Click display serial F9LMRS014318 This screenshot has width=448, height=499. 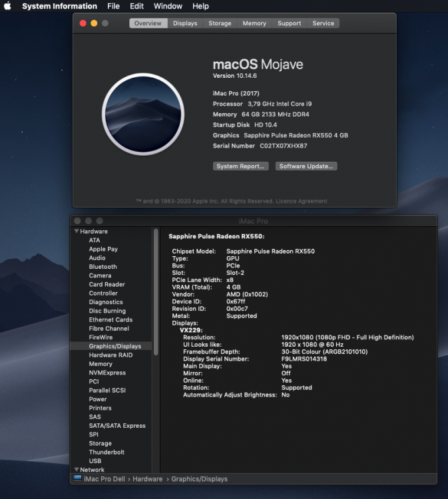[x=304, y=359]
